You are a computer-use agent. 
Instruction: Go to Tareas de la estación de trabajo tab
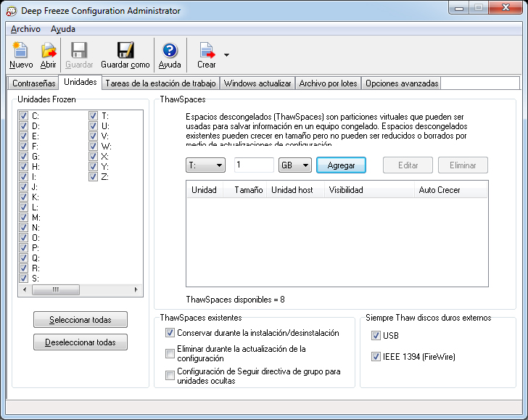coord(160,83)
